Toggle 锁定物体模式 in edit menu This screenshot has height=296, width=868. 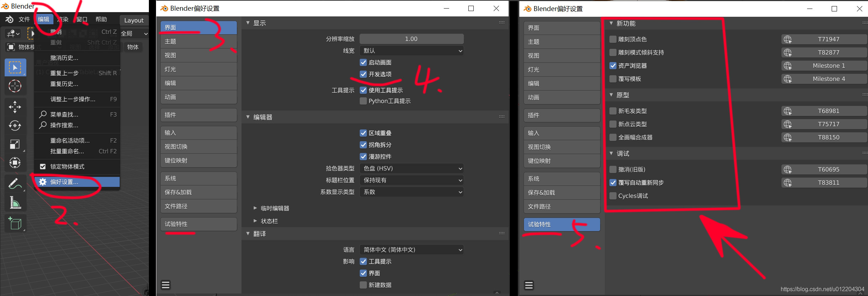point(43,167)
